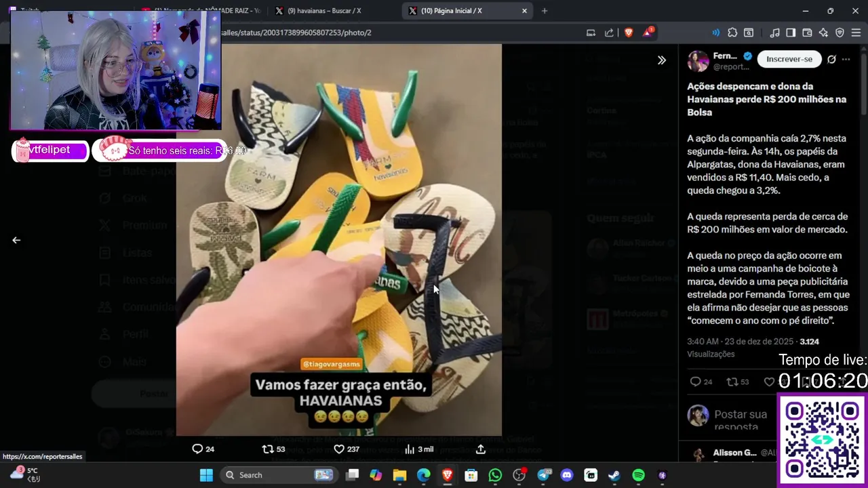The width and height of the screenshot is (868, 488).
Task: Open the 5°C weather widget
Action: click(24, 474)
